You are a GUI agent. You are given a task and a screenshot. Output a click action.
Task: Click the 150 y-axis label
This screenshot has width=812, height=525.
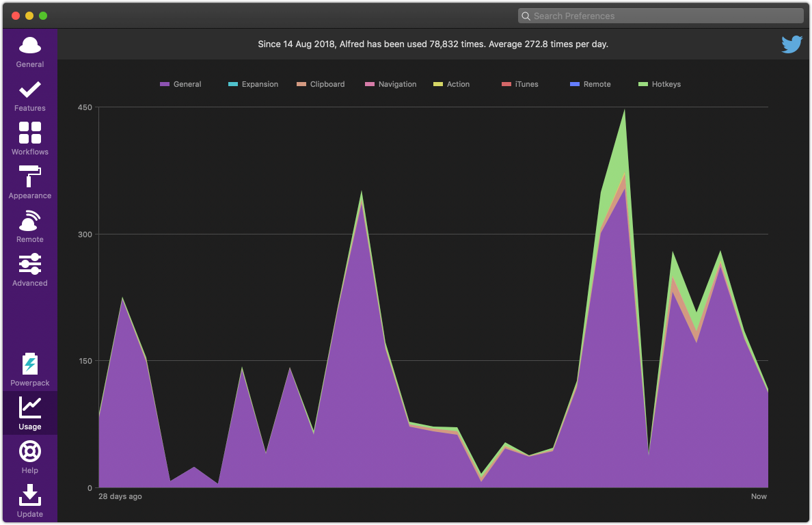coord(85,361)
